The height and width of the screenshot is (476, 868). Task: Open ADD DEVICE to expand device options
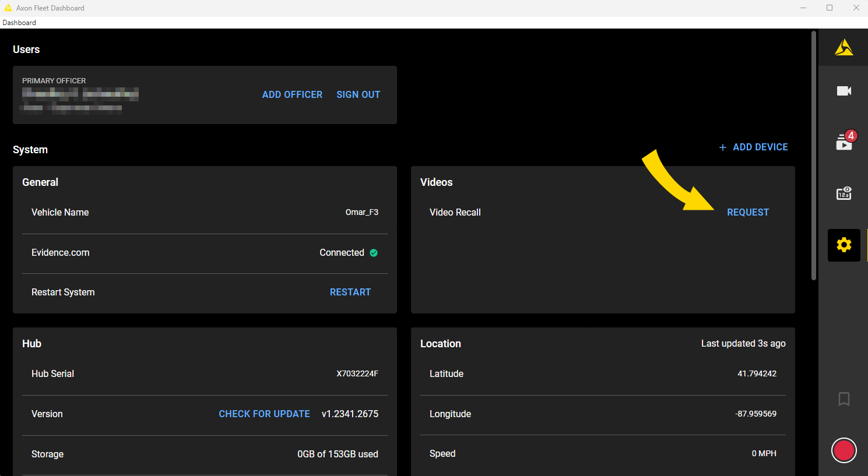753,147
